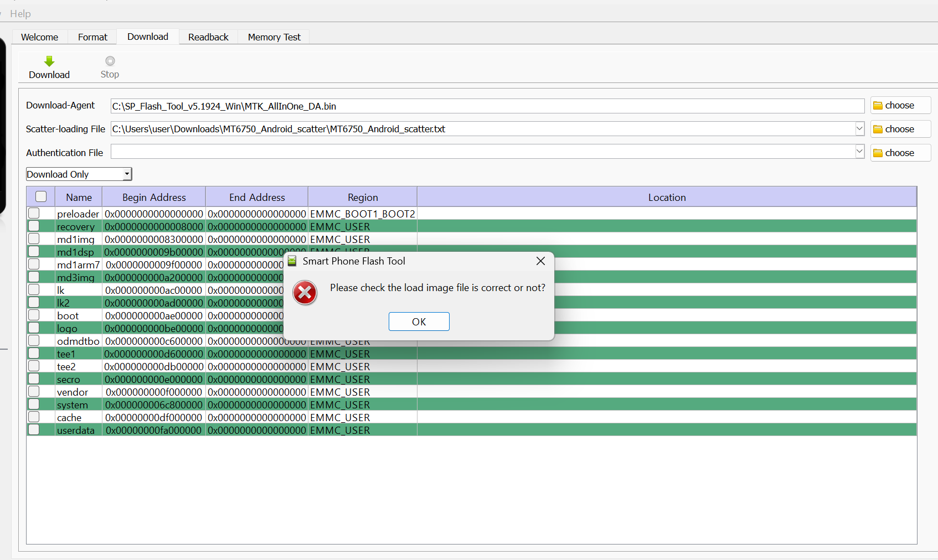Viewport: 938px width, 560px height.
Task: Close the Smart Phone Flash Tool dialog
Action: [x=540, y=261]
